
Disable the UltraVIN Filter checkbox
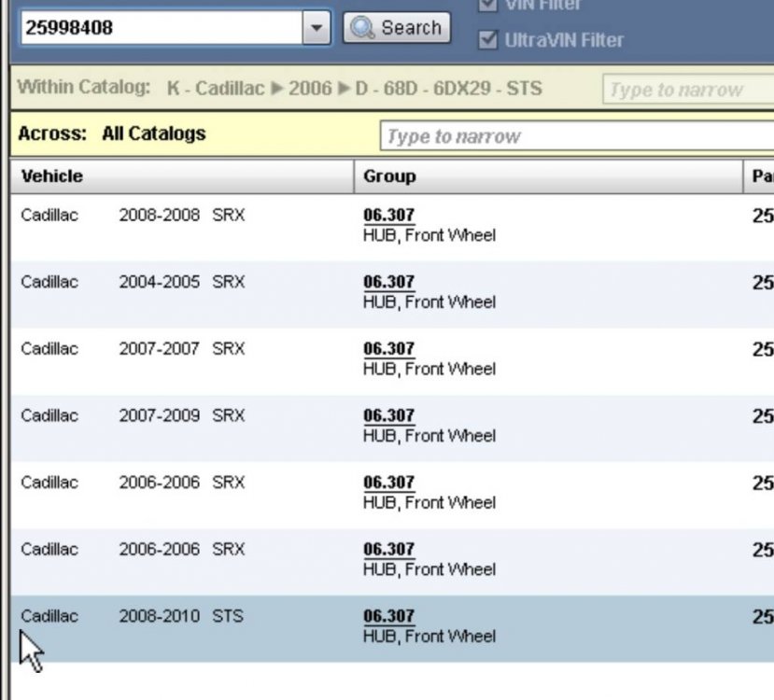pos(487,40)
